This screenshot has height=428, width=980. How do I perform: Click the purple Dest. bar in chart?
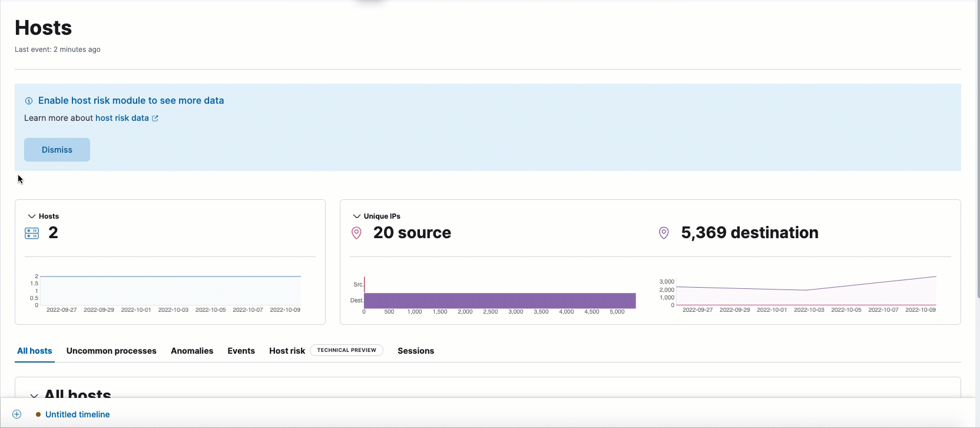pos(499,301)
